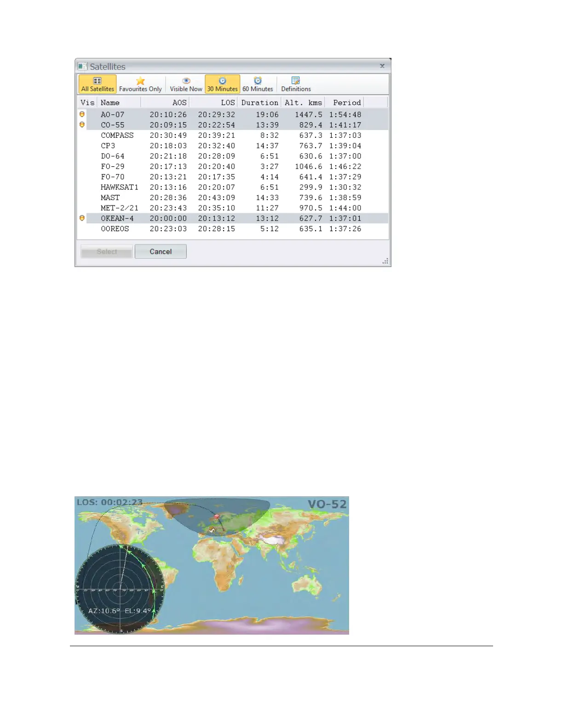
Task: Show Favourites Only satellites
Action: [x=140, y=84]
